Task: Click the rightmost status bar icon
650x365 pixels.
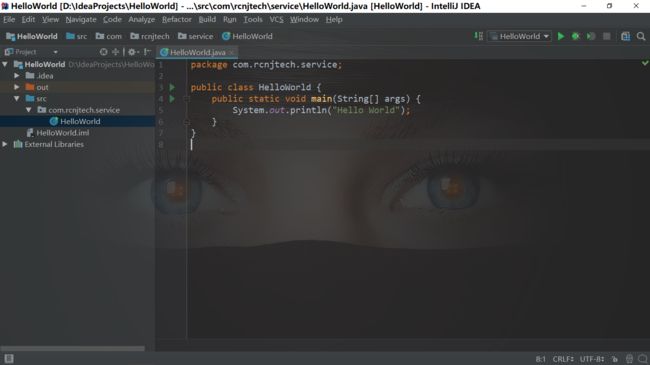Action: click(643, 359)
